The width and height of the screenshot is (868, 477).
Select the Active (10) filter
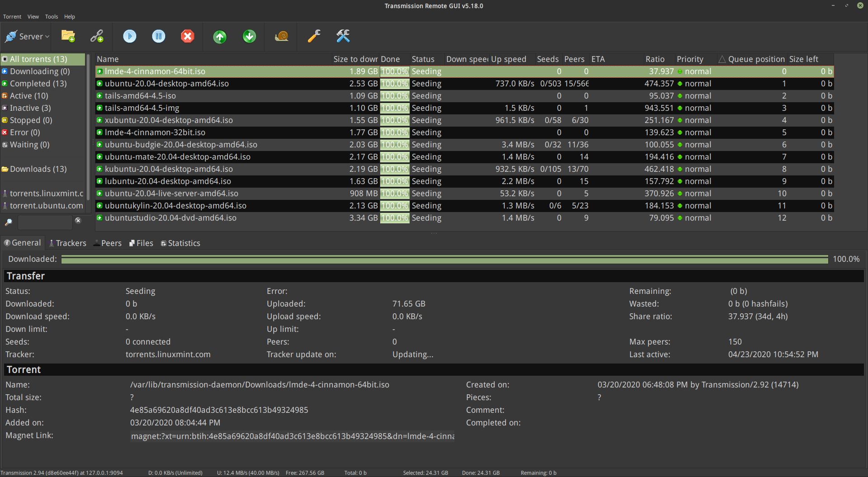pos(29,96)
